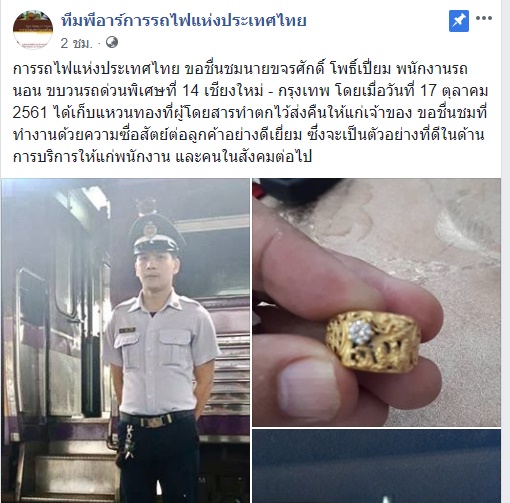The height and width of the screenshot is (503, 510).
Task: Open the three-dot post options menu
Action: 484,18
